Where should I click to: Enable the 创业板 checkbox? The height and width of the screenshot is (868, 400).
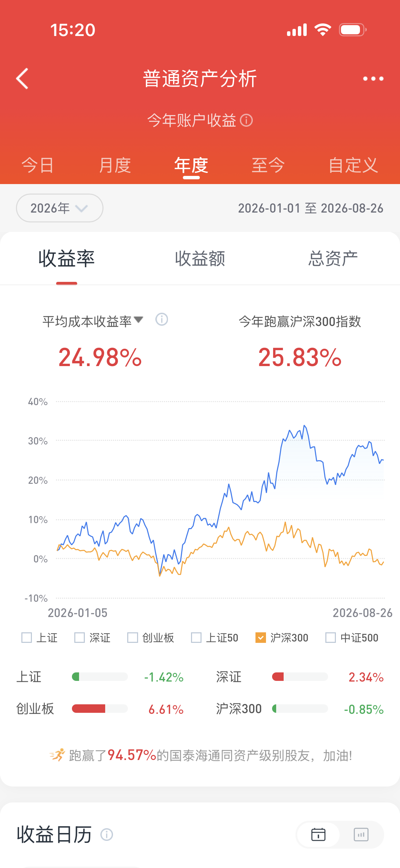tap(132, 637)
